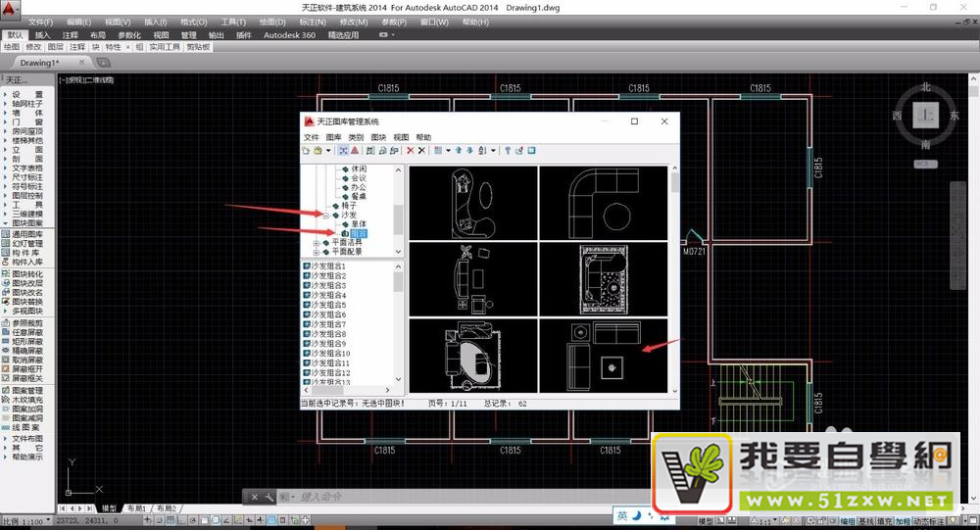Toggle the highlighted grid view button in dialog
Screen dimensions: 980x530
tap(343, 151)
